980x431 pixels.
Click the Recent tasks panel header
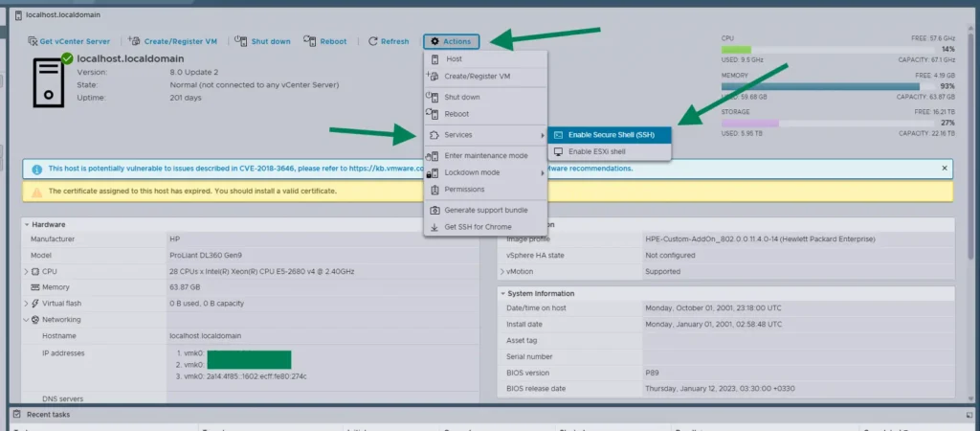tap(490, 415)
